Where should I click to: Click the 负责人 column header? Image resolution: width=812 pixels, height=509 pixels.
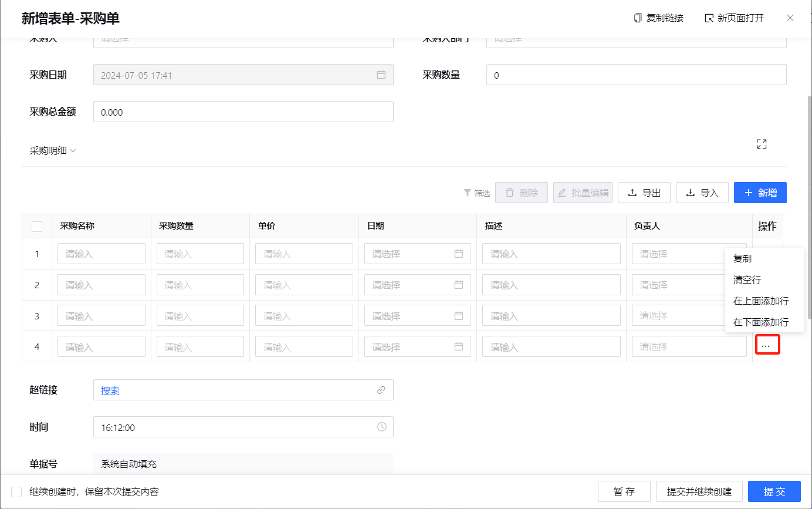pos(689,226)
